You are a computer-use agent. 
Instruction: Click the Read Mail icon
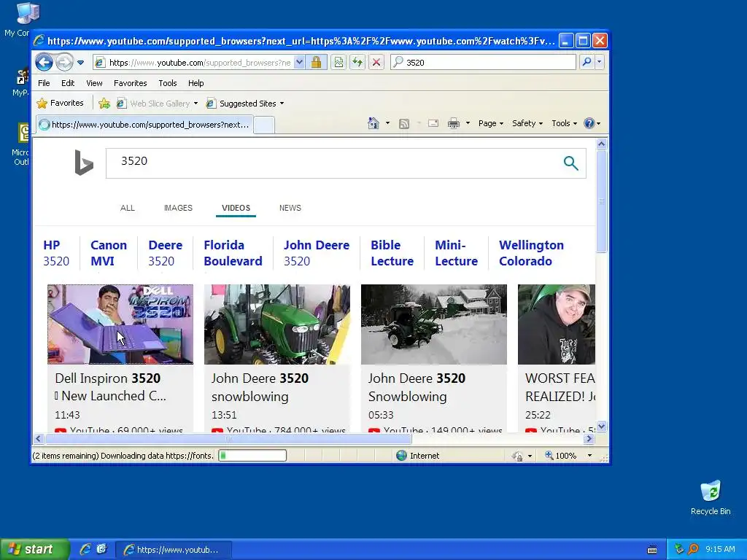pos(433,124)
